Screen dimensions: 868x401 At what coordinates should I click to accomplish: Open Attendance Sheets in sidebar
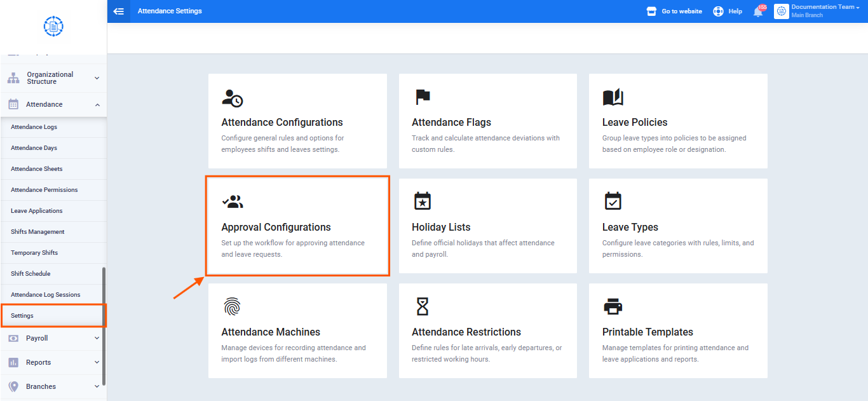click(53, 169)
